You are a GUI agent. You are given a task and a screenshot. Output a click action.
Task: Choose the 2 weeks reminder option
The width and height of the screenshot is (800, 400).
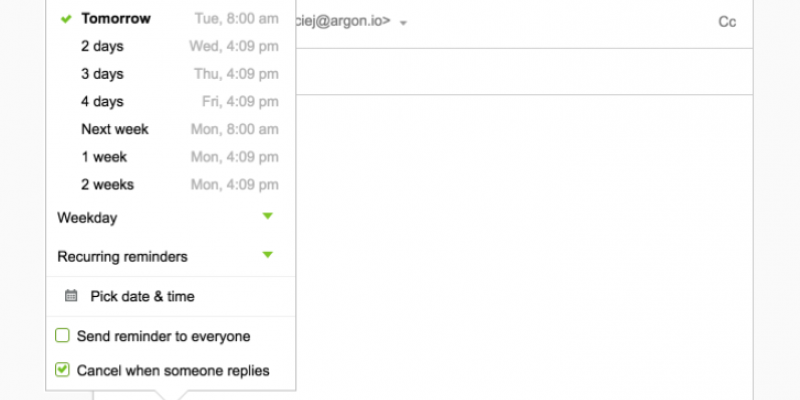(x=107, y=184)
